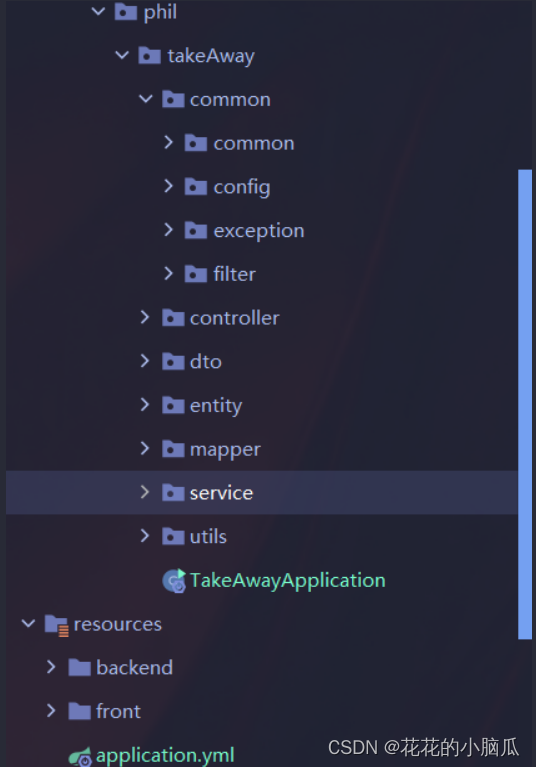
Task: Click the backend folder icon
Action: [x=79, y=668]
